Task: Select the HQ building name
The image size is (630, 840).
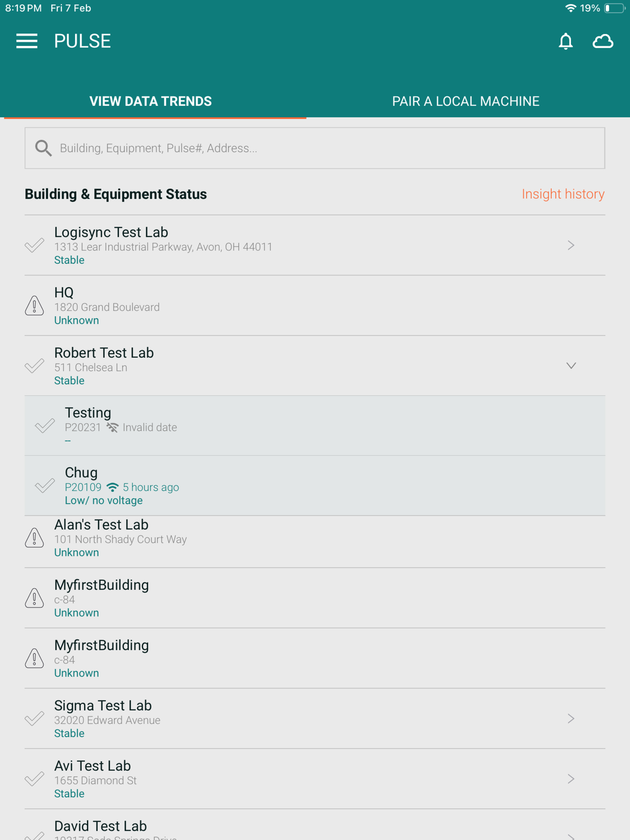Action: coord(64,292)
